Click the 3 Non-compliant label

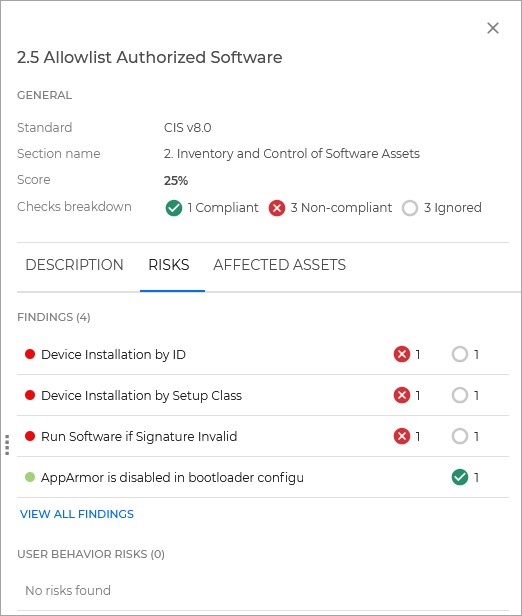[341, 207]
